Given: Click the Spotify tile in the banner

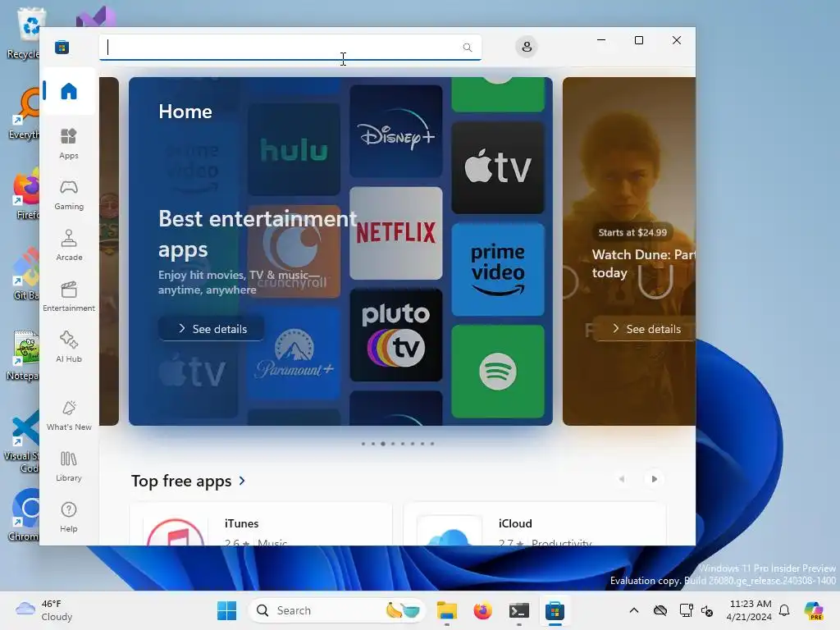Looking at the screenshot, I should click(498, 372).
